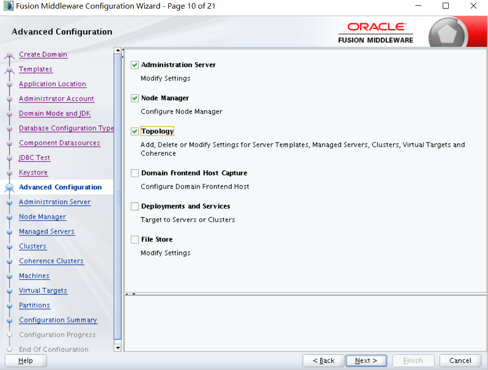The height and width of the screenshot is (370, 488).
Task: Uncheck the Administration Server checkbox
Action: 135,65
